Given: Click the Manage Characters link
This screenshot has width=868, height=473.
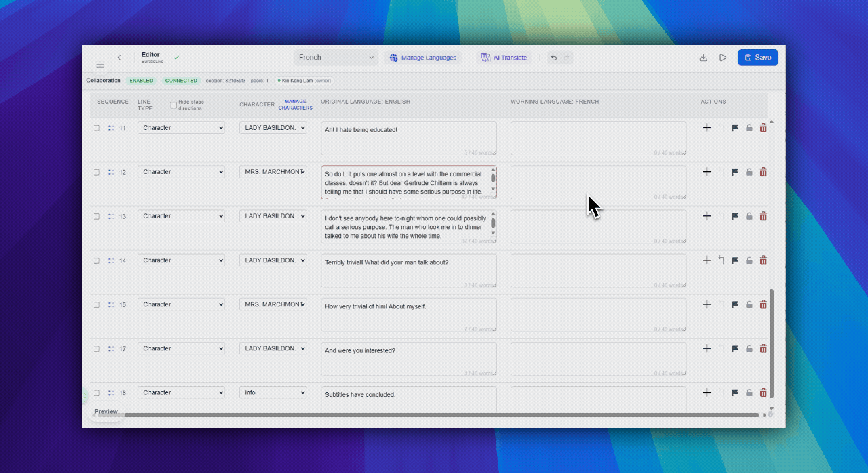Looking at the screenshot, I should tap(295, 105).
